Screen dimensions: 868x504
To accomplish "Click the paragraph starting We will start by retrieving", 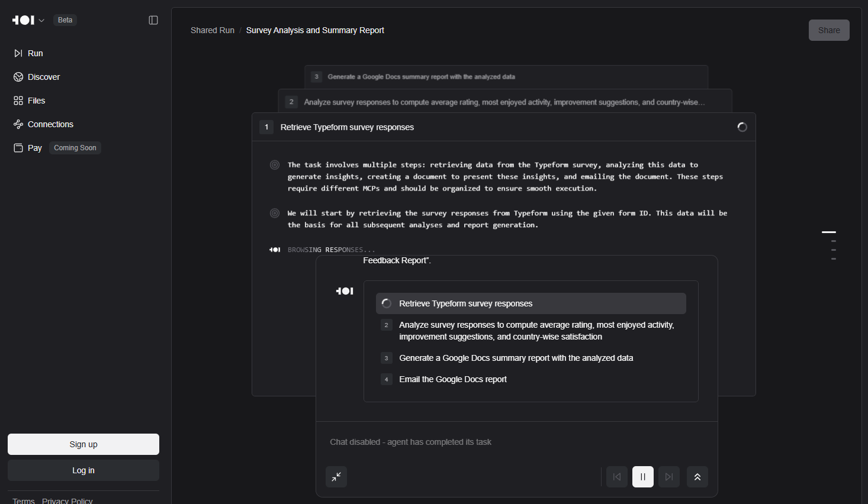I will click(507, 219).
